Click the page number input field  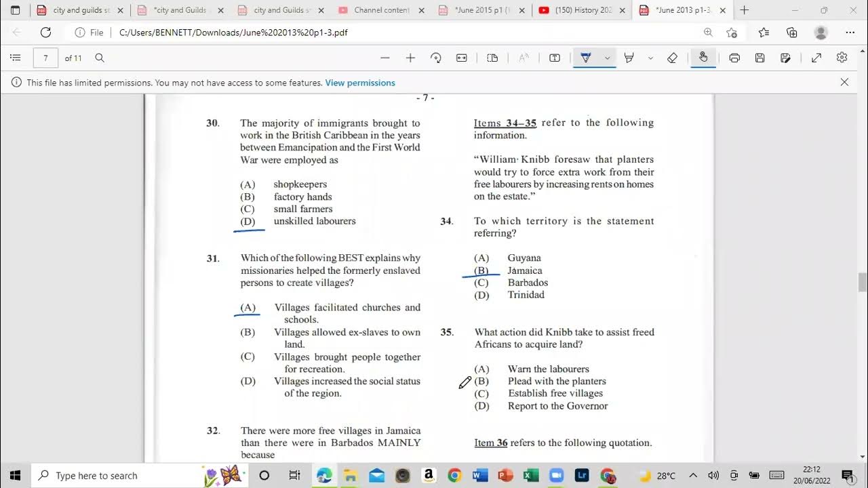coord(45,58)
